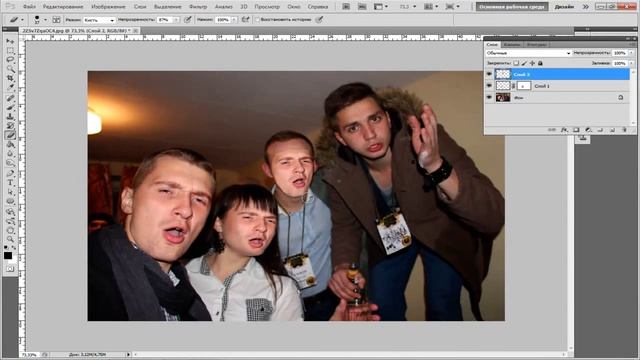
Task: Launch Bridge from the application bar
Action: [x=346, y=7]
